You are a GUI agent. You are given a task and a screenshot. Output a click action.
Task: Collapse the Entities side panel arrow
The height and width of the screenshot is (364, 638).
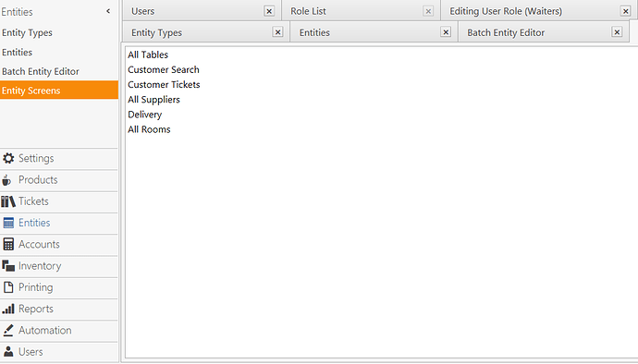[108, 11]
